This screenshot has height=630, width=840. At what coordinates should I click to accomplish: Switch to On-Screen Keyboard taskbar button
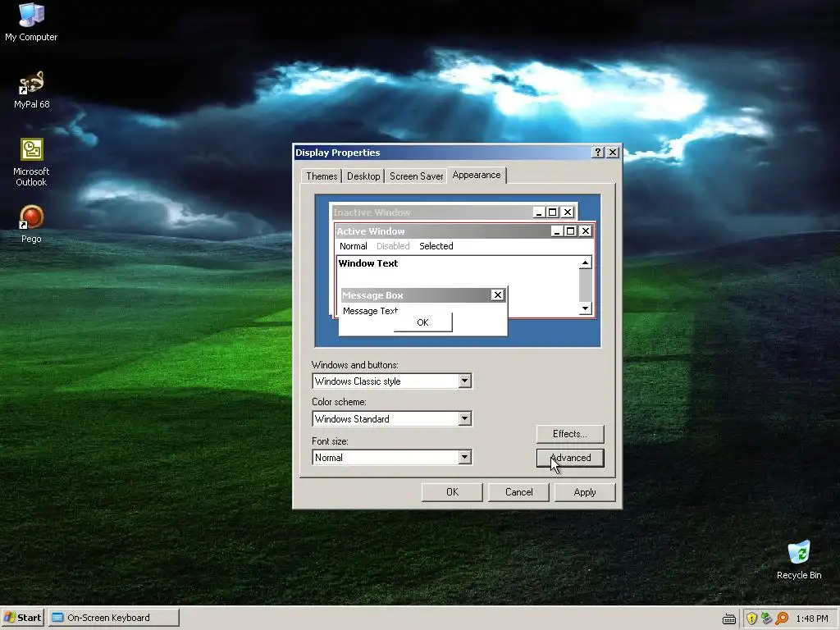point(113,618)
